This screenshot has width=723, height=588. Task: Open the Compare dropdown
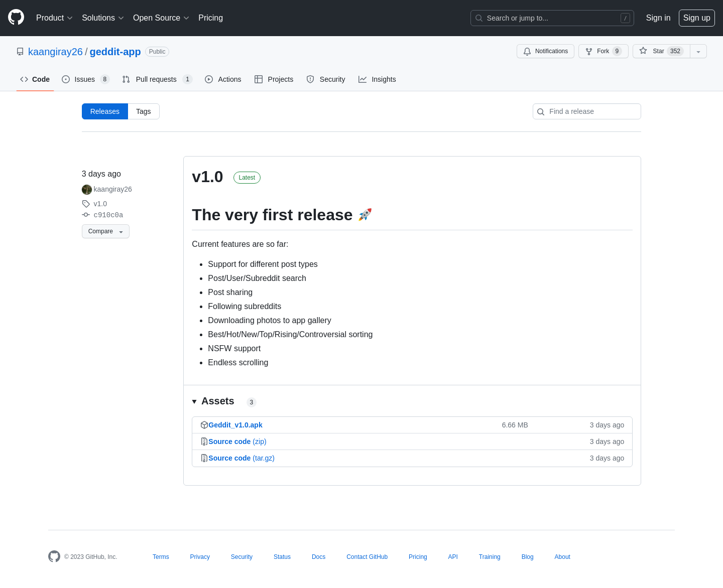click(105, 231)
